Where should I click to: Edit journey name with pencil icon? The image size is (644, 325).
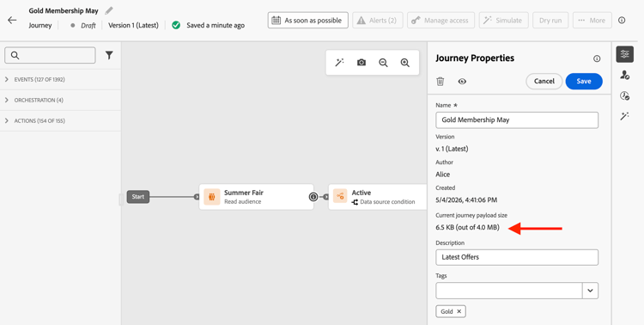(x=109, y=10)
